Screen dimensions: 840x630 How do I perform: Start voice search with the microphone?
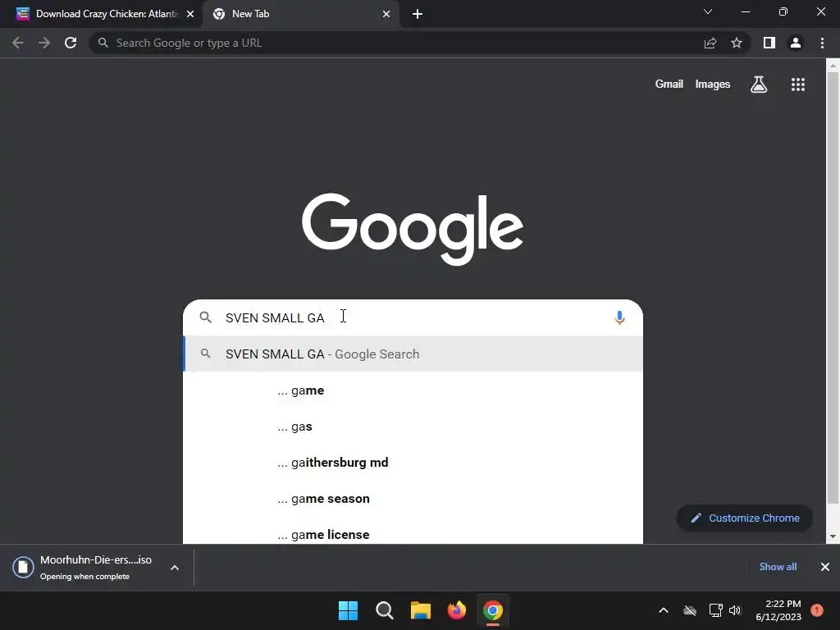tap(619, 317)
